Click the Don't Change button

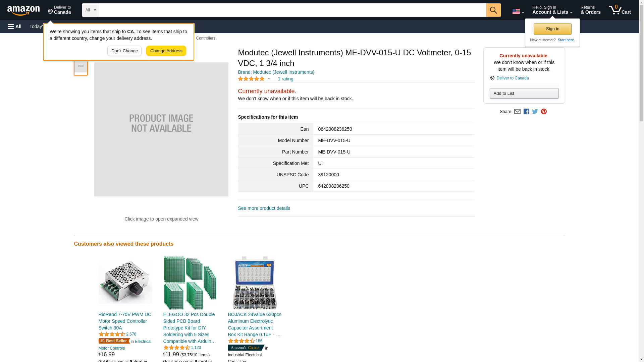pyautogui.click(x=124, y=51)
